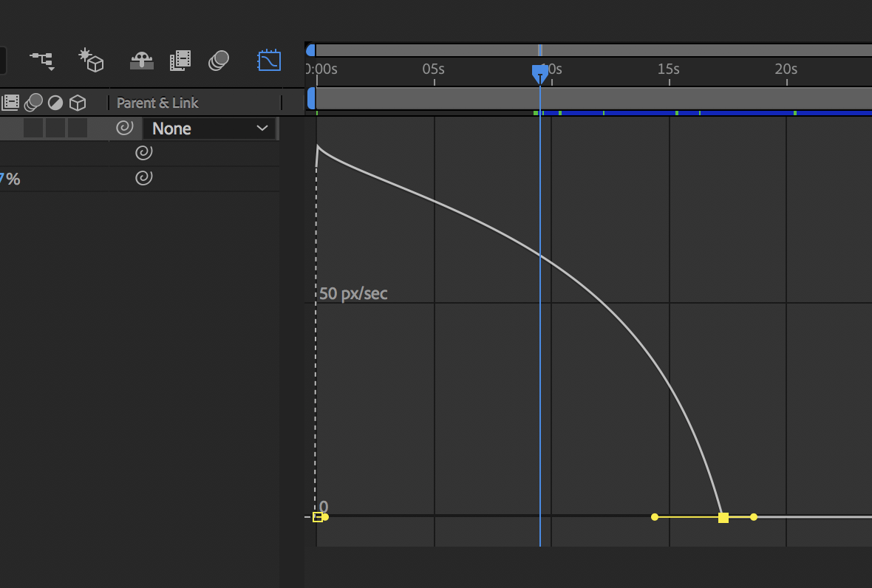
Task: Toggle the Graph Editor button
Action: tap(269, 60)
